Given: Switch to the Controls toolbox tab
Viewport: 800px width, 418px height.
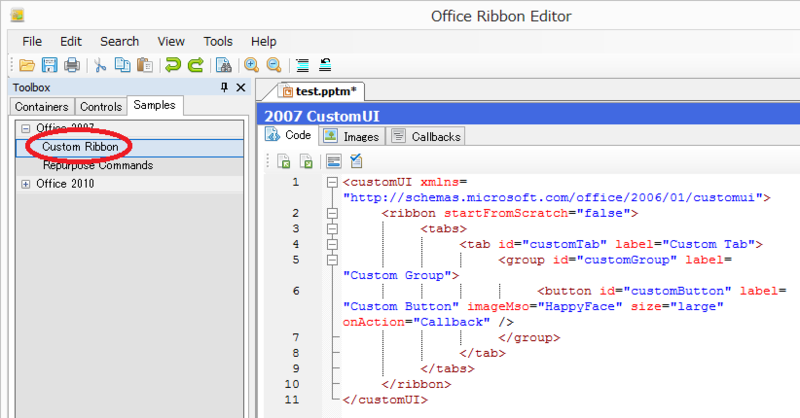Looking at the screenshot, I should pos(101,107).
